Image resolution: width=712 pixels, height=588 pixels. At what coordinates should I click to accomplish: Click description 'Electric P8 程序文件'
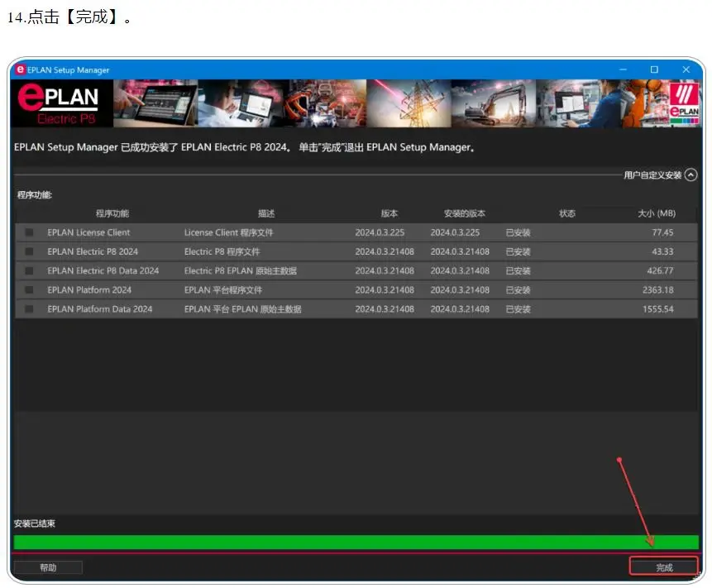222,251
